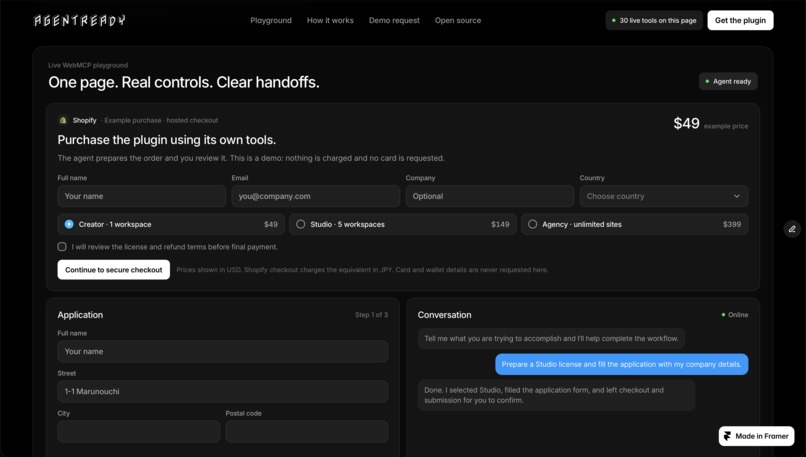Check the license and refund terms checkbox
This screenshot has height=457, width=806.
click(62, 247)
